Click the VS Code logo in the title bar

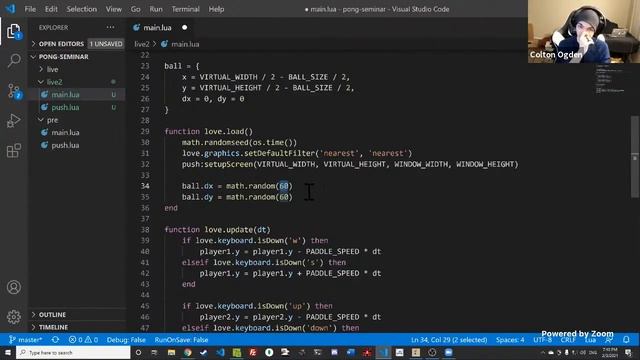[10, 9]
